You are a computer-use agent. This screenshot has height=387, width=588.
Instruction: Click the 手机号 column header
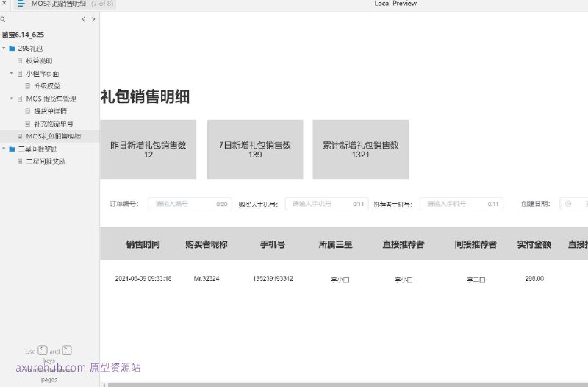point(273,244)
